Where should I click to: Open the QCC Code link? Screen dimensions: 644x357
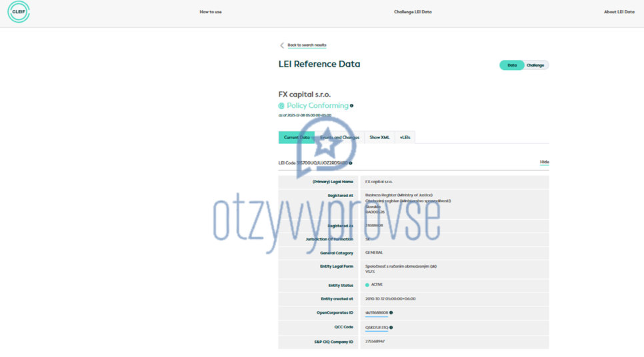coord(377,328)
